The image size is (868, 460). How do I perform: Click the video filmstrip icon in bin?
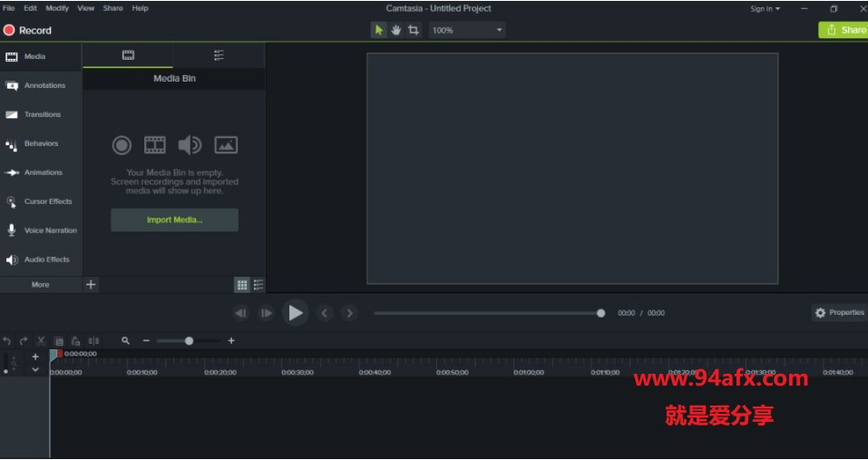point(155,145)
